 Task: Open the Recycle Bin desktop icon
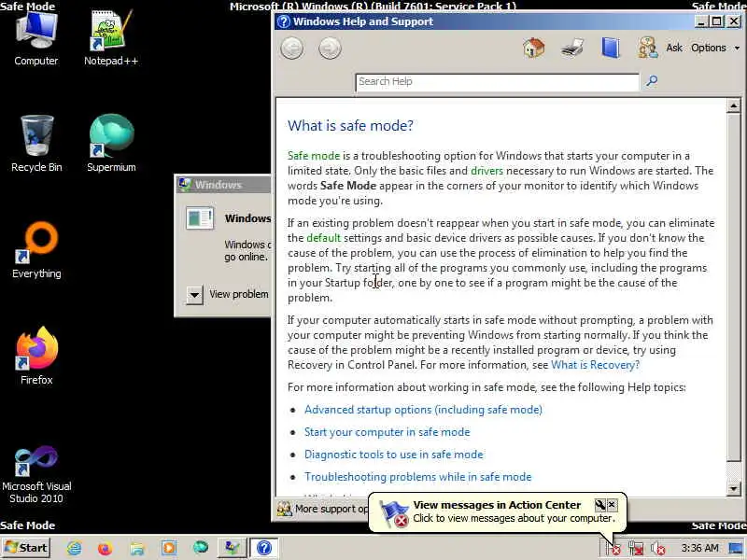(36, 144)
